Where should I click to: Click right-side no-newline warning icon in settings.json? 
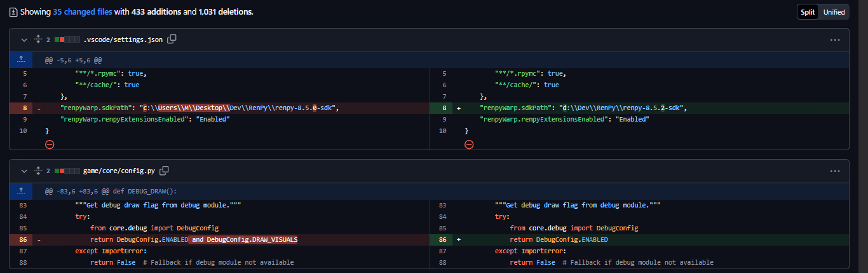coord(469,144)
